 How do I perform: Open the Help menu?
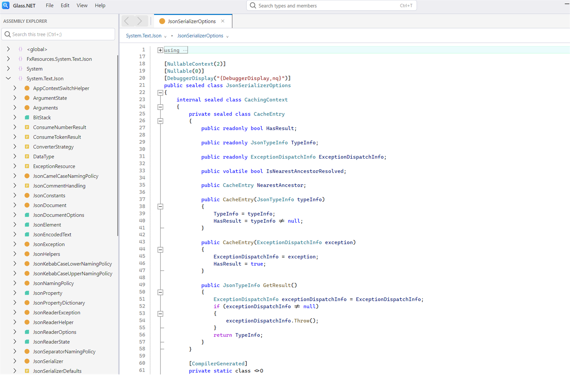pos(100,6)
